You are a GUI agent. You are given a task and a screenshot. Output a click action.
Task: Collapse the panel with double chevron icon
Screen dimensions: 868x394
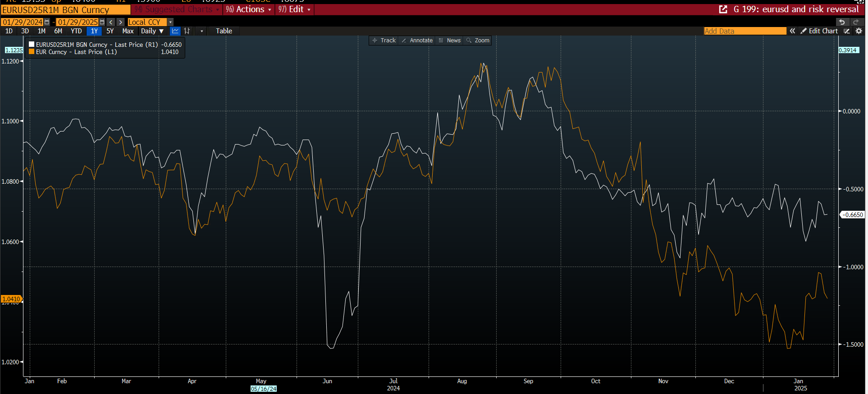pyautogui.click(x=792, y=31)
